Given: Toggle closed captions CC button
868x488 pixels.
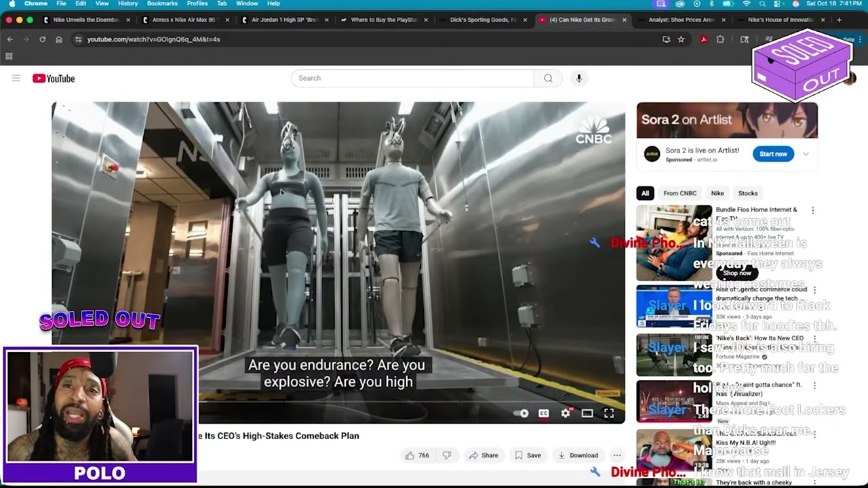Looking at the screenshot, I should coord(544,413).
